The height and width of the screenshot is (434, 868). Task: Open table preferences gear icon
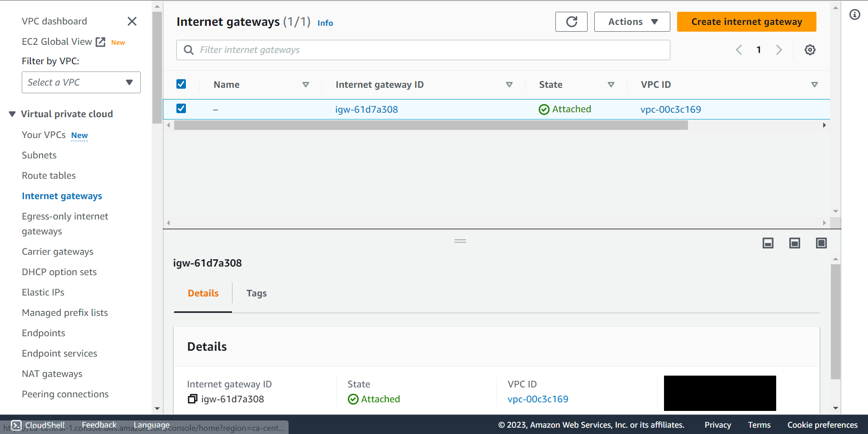coord(810,50)
